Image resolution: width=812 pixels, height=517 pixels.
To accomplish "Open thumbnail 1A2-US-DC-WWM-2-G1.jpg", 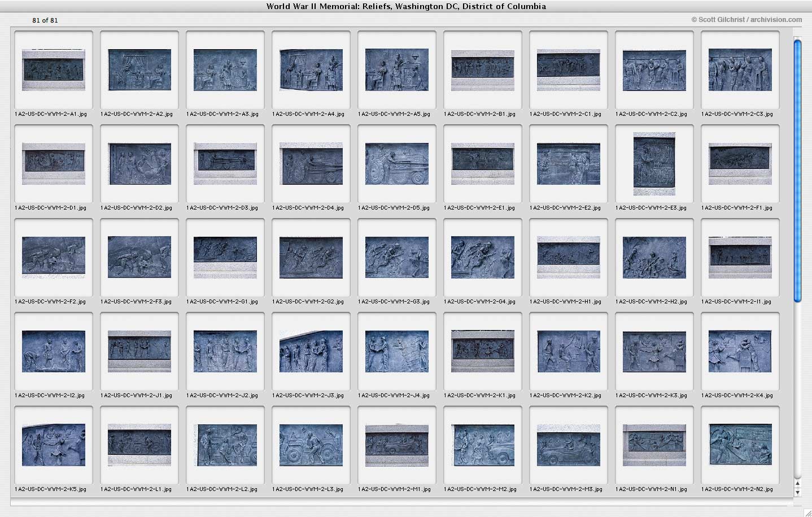I will (x=225, y=258).
